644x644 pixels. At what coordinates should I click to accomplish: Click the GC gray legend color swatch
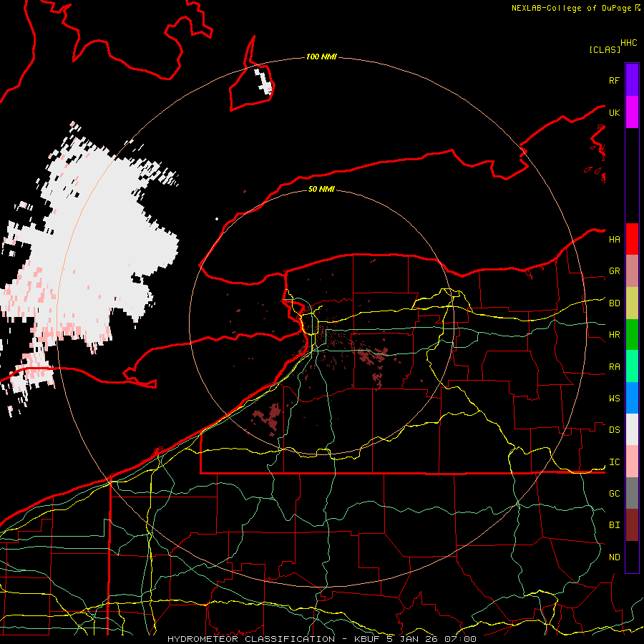click(x=632, y=493)
